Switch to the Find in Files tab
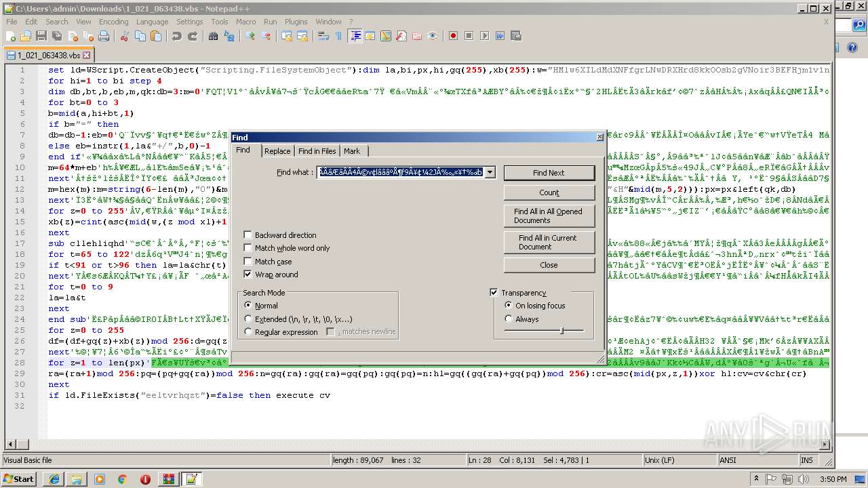868x488 pixels. click(x=317, y=151)
